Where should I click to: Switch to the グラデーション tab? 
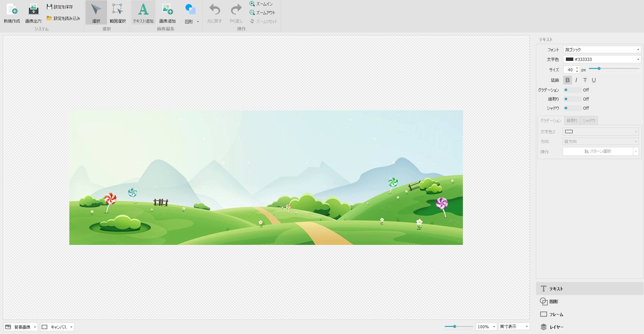point(551,120)
